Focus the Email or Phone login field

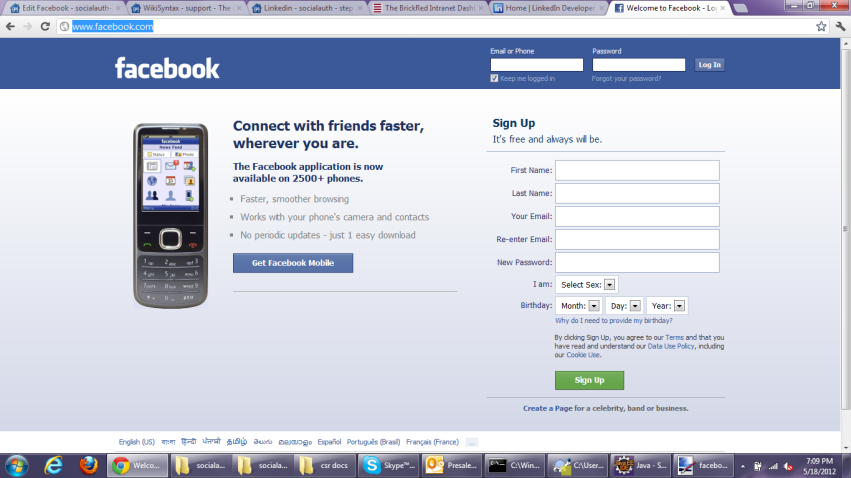[537, 65]
